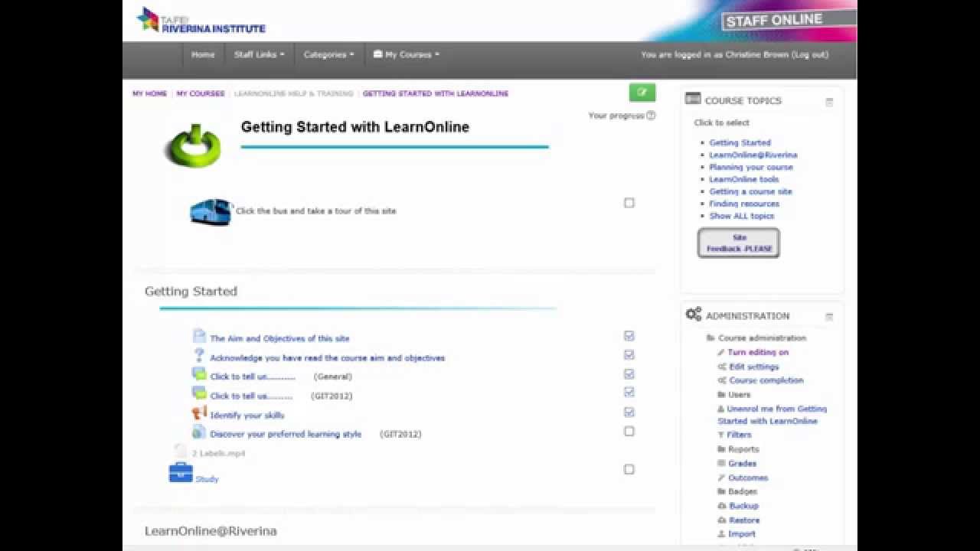Open the Identify your skills activity link
The width and height of the screenshot is (980, 551).
(x=247, y=415)
